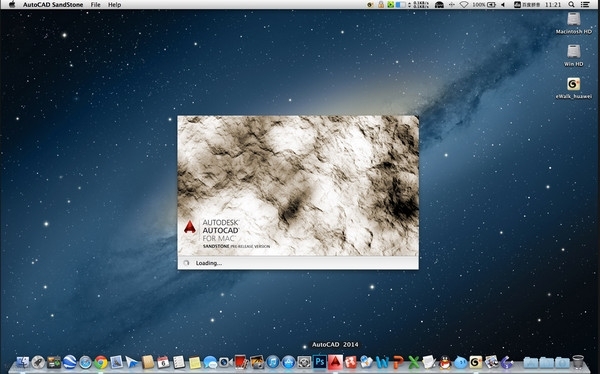Open the App Store from the Dock
Viewport: 600px width, 374px height.
click(x=289, y=362)
